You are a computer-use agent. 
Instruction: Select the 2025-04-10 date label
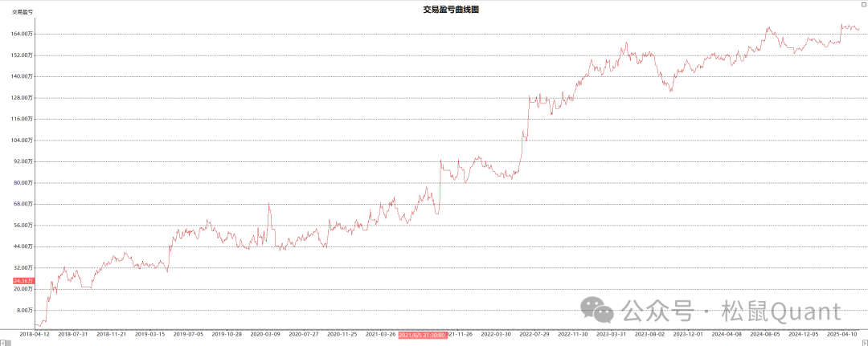click(x=841, y=334)
